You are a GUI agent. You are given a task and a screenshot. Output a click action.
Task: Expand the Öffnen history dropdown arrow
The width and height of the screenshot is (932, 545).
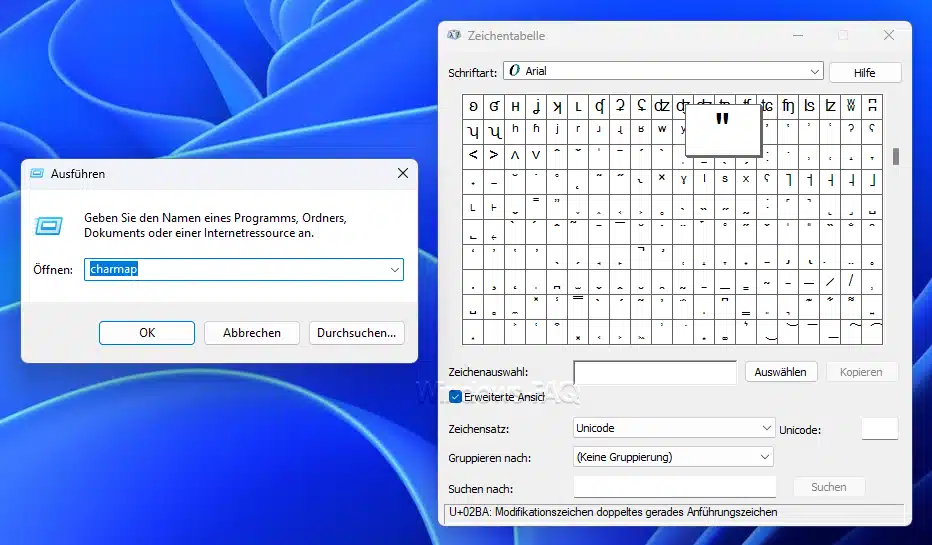(395, 270)
